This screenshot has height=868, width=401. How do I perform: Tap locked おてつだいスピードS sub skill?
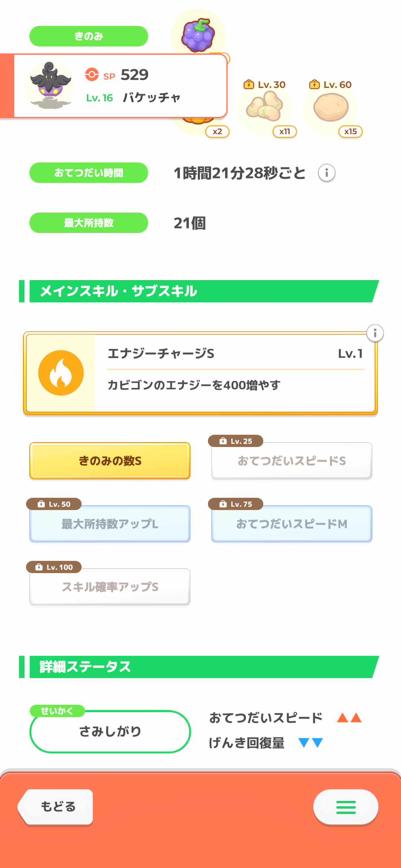click(292, 461)
